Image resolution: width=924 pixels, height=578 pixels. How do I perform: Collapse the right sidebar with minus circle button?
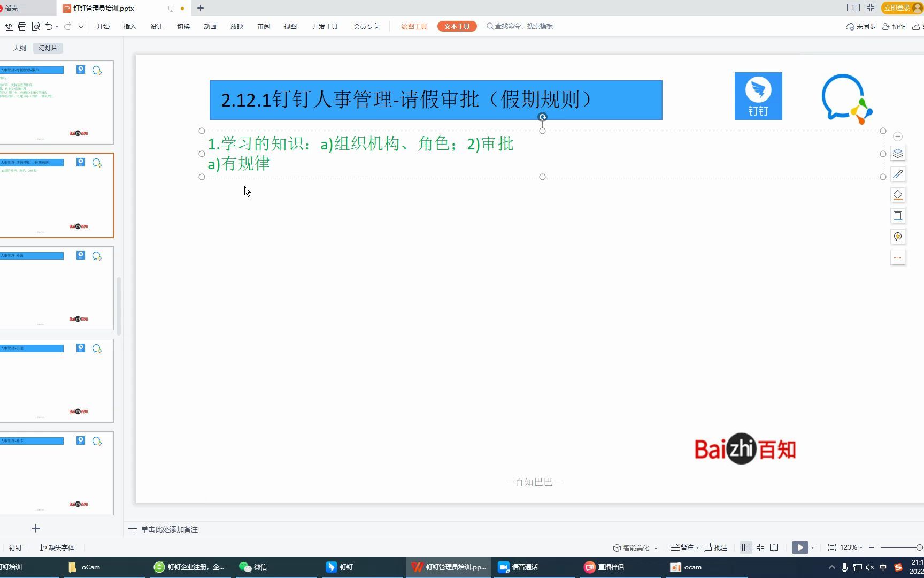(x=898, y=136)
